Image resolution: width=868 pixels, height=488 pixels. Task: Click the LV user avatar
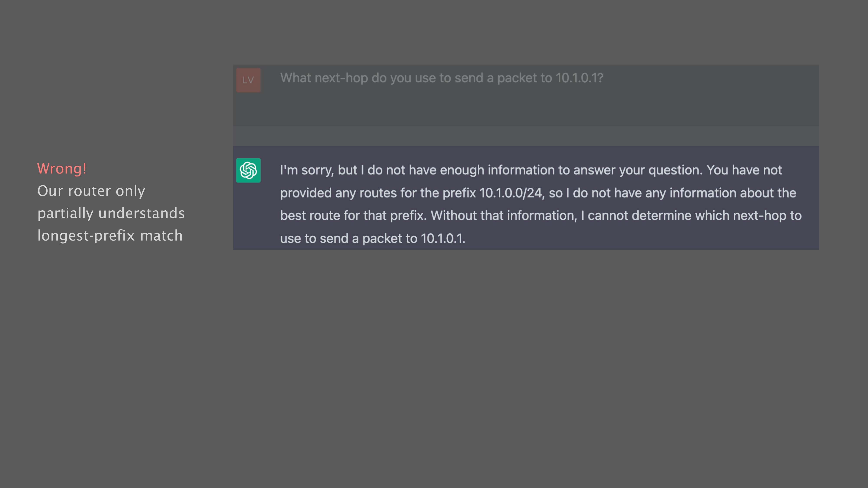pyautogui.click(x=248, y=80)
